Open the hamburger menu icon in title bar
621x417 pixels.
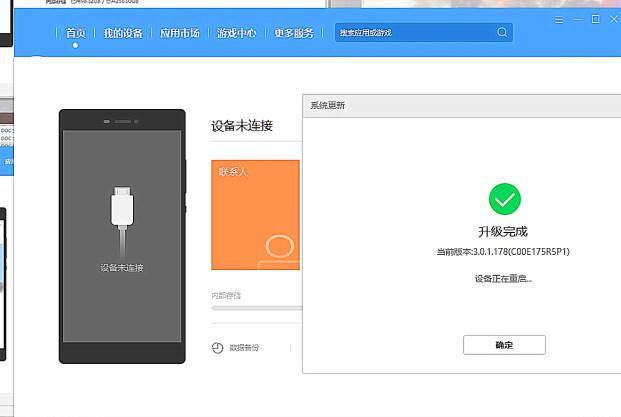coord(558,20)
